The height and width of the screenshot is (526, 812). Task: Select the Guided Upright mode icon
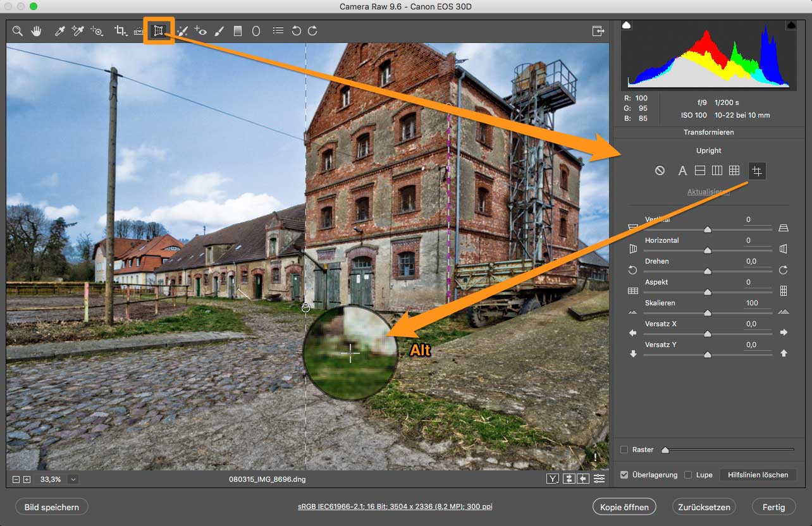coord(757,171)
